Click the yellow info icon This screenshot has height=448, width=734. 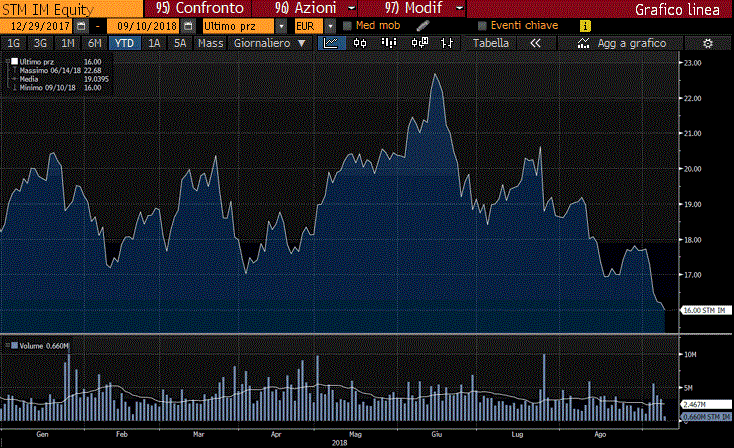coord(585,26)
